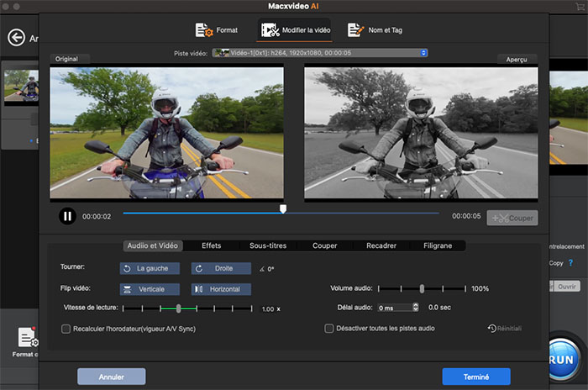Confirm with the Terminé button

(476, 377)
